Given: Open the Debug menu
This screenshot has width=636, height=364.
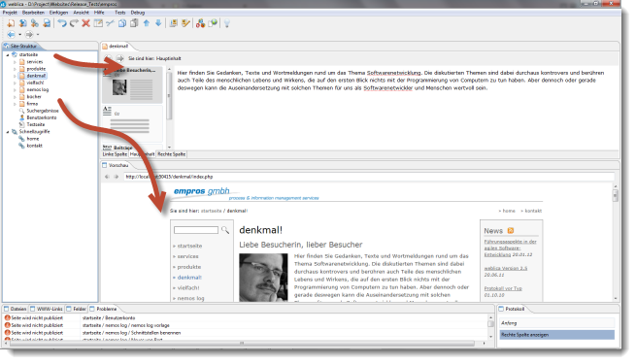Looking at the screenshot, I should (x=138, y=13).
